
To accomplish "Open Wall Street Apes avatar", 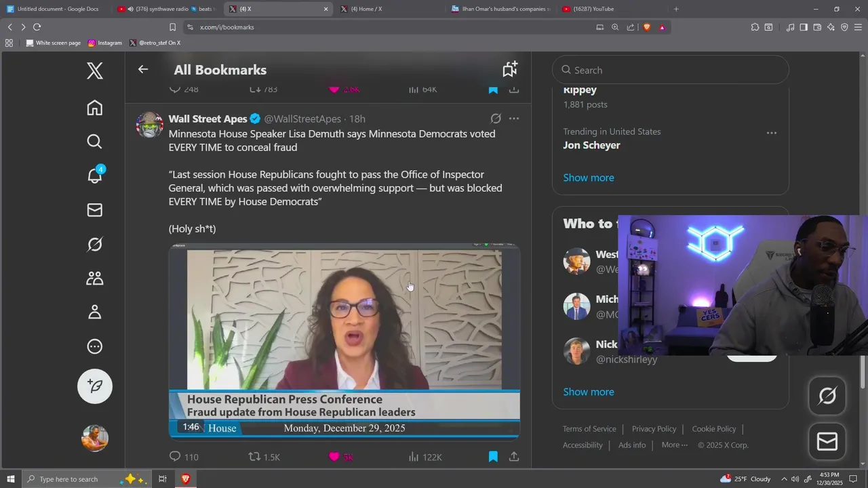I will point(149,125).
